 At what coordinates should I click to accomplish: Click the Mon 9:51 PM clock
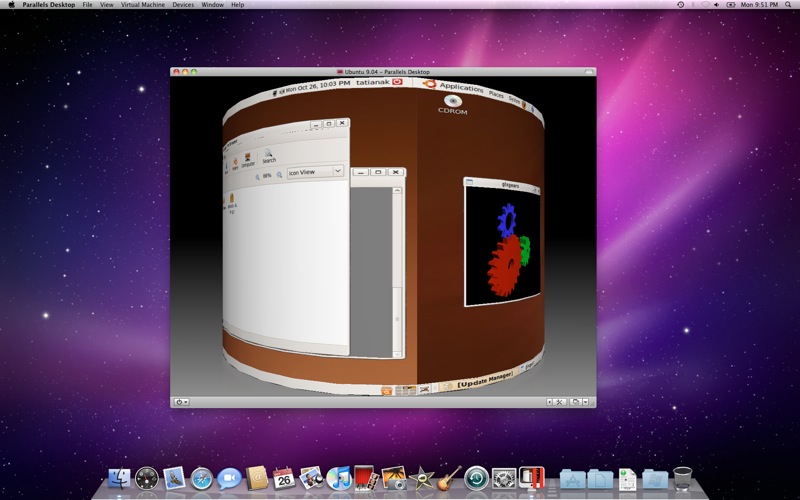point(760,5)
